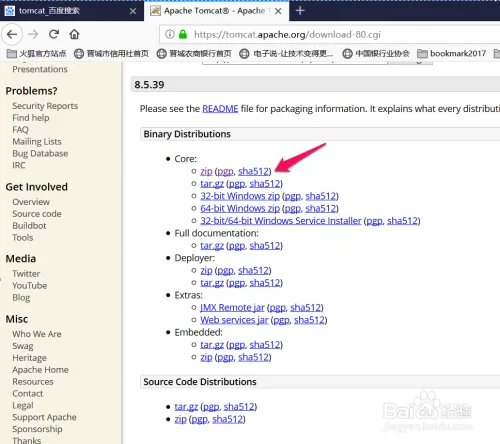Open the README link
The image size is (500, 444).
click(x=220, y=109)
